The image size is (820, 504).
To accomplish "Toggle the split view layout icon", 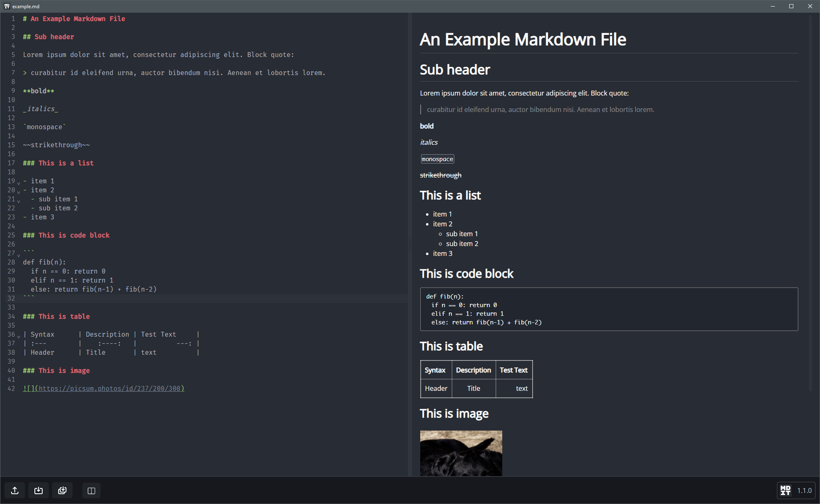I will pyautogui.click(x=91, y=490).
